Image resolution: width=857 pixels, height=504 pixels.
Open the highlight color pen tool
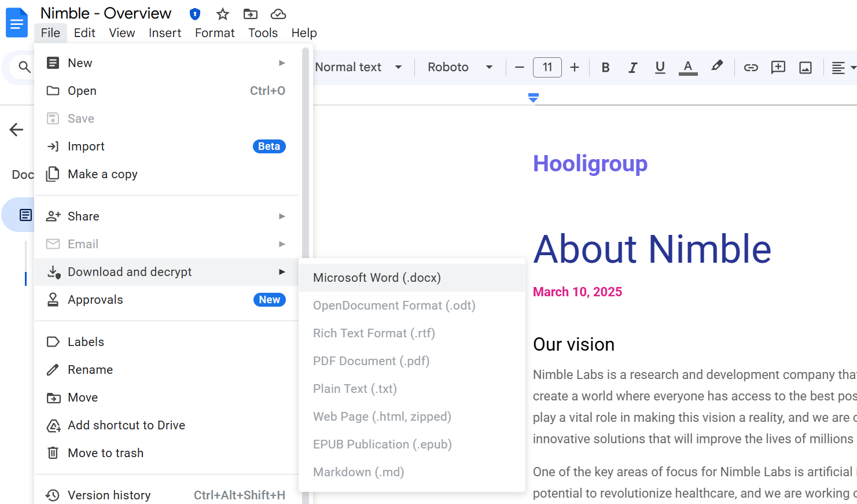click(717, 66)
